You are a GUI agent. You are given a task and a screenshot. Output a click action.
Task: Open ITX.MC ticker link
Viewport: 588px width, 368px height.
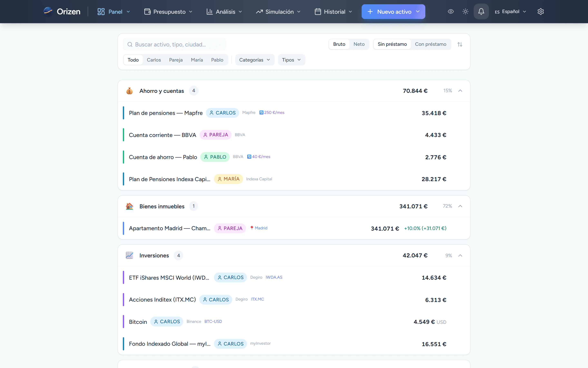pyautogui.click(x=257, y=299)
